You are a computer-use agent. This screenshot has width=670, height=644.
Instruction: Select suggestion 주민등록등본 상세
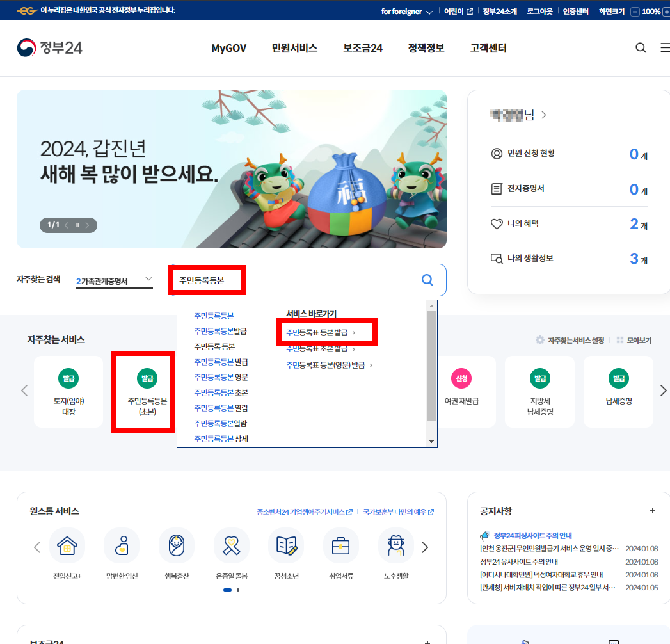pos(221,439)
